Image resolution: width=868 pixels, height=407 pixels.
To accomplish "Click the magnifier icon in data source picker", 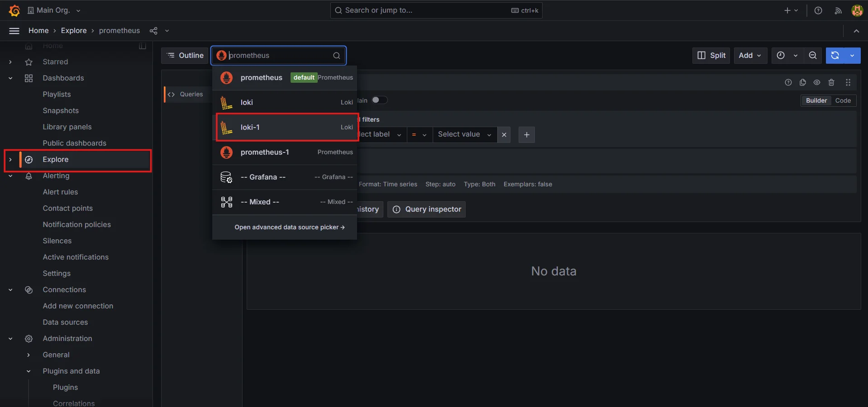I will point(337,56).
